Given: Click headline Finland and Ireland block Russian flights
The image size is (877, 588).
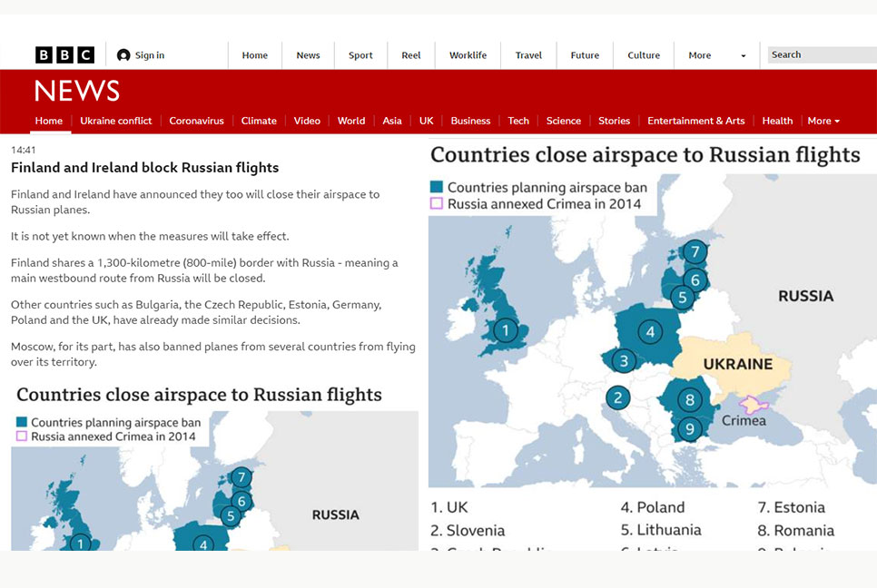Looking at the screenshot, I should [x=145, y=168].
